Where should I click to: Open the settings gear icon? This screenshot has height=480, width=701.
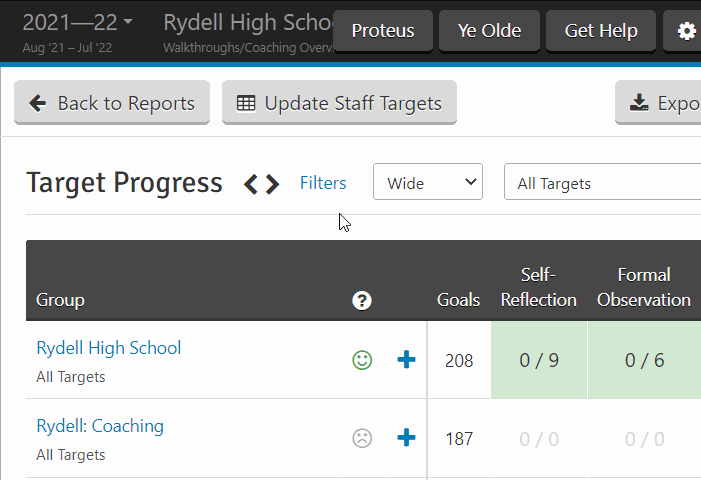[x=686, y=31]
